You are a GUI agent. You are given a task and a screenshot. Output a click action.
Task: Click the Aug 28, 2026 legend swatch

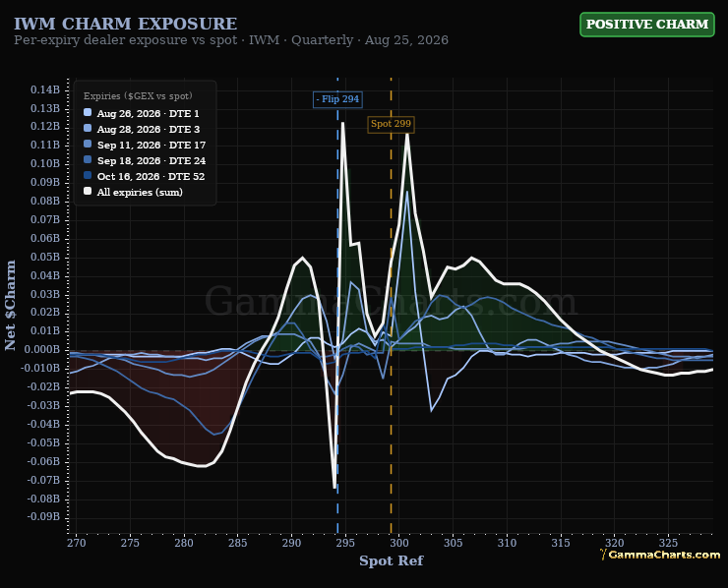click(x=88, y=129)
